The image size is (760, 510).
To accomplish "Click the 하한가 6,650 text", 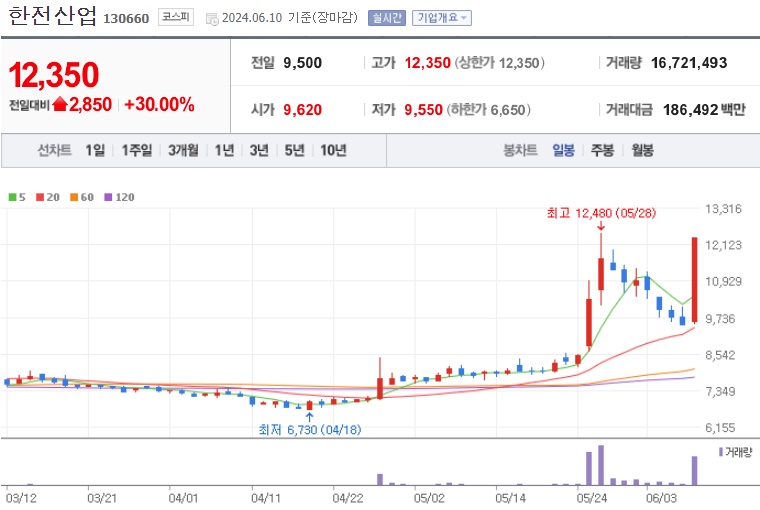I will (489, 110).
